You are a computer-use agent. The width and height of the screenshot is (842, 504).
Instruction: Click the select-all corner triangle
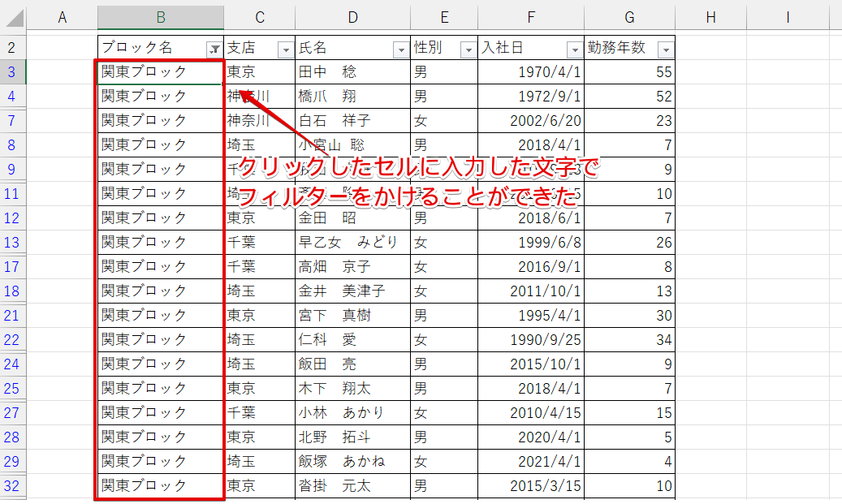15,18
